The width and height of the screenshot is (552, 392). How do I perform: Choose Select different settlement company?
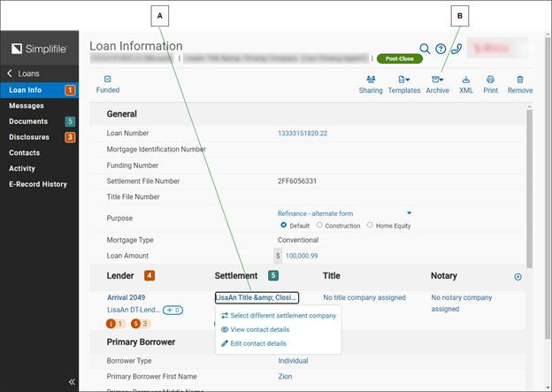(x=279, y=316)
